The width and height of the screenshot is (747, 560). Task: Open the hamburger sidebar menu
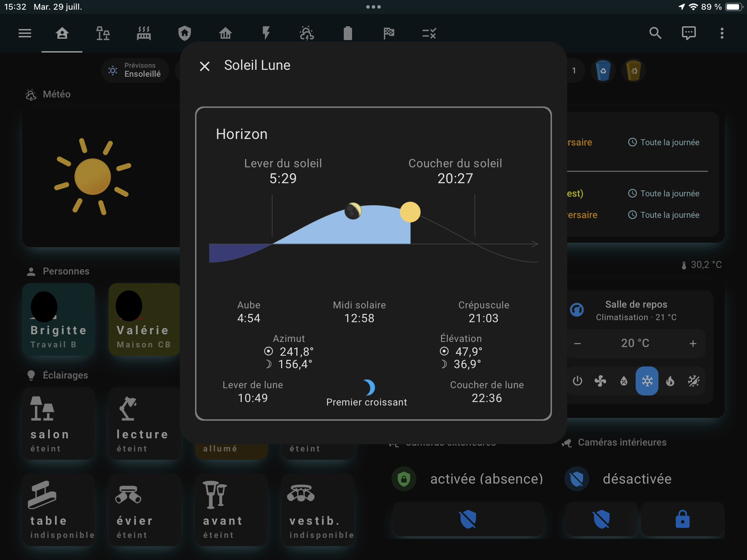pyautogui.click(x=25, y=33)
